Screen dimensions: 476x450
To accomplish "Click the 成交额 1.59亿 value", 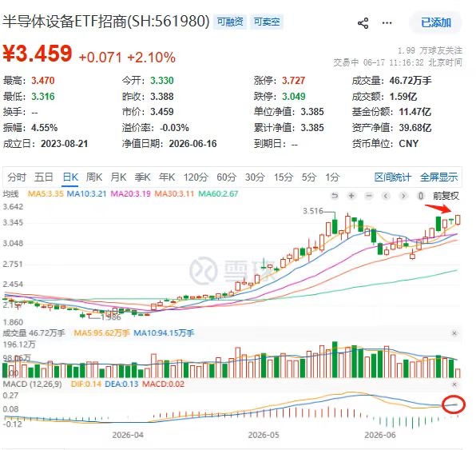I will pos(403,97).
